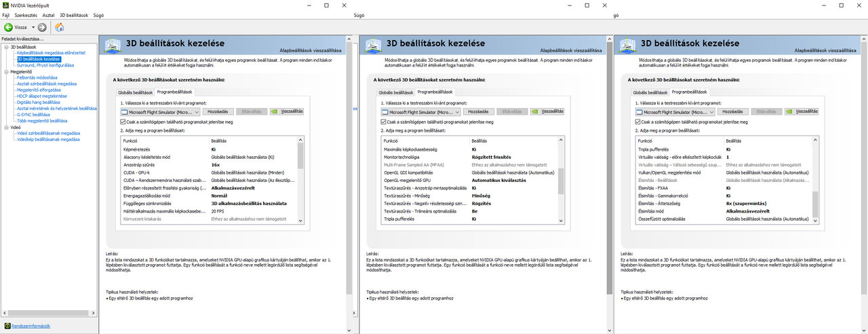Open the Rendszerinformációk link

[31, 326]
